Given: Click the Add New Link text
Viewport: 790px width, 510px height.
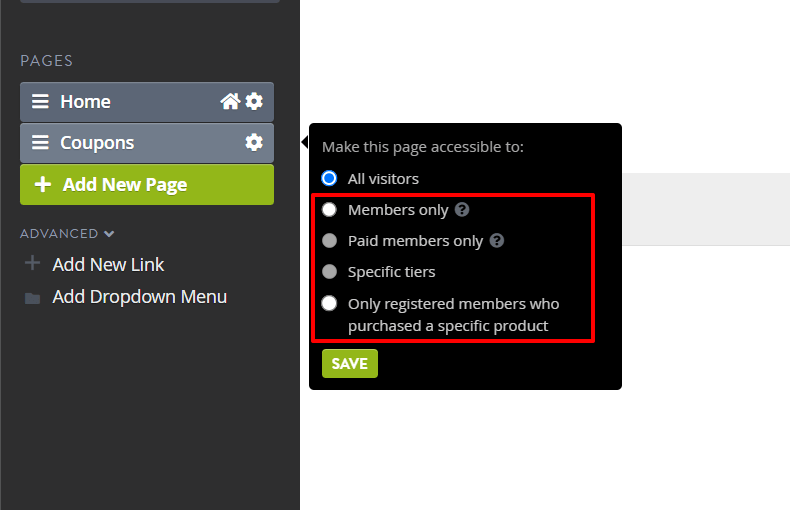Looking at the screenshot, I should point(108,265).
